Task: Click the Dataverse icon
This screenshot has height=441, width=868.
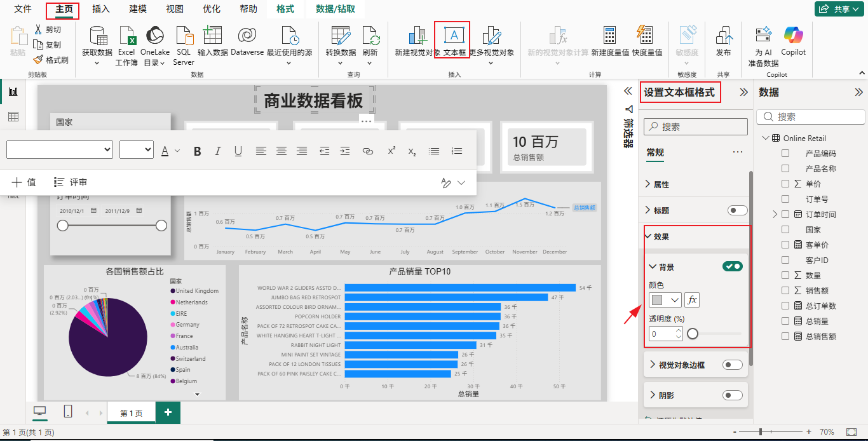Action: click(247, 36)
